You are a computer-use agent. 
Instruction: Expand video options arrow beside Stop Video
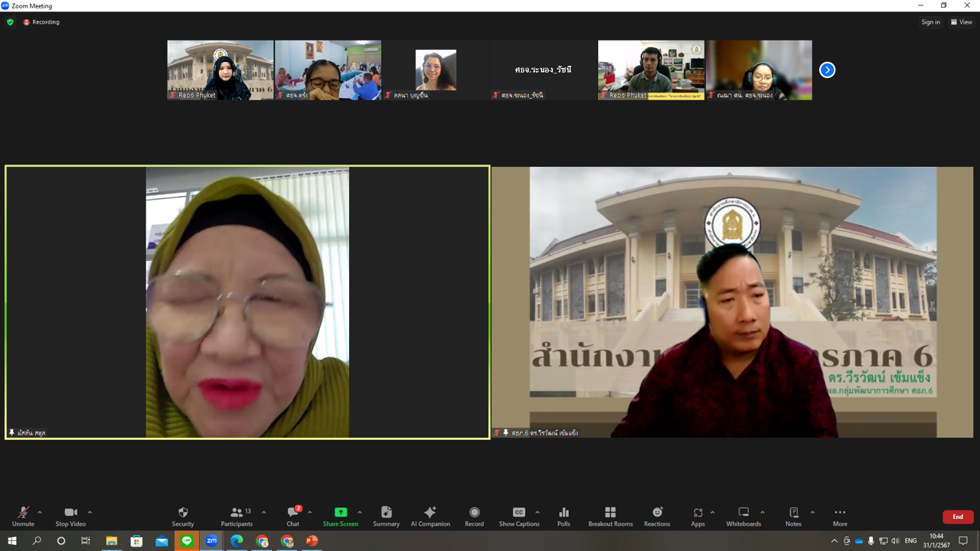(x=90, y=513)
